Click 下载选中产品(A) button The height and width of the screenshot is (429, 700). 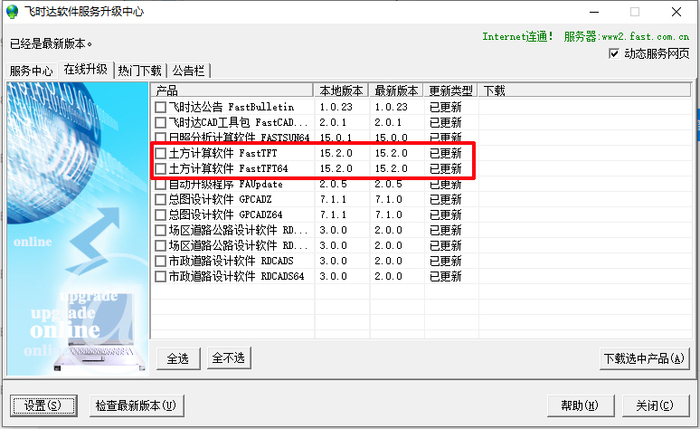pyautogui.click(x=644, y=358)
